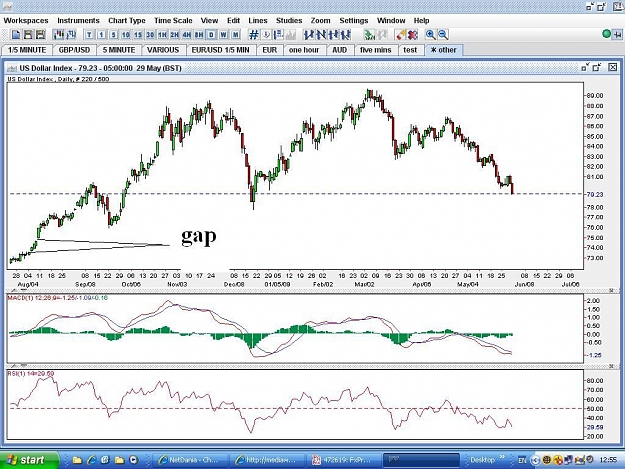Image resolution: width=625 pixels, height=469 pixels.
Task: Open the Chart Type menu
Action: pyautogui.click(x=127, y=20)
